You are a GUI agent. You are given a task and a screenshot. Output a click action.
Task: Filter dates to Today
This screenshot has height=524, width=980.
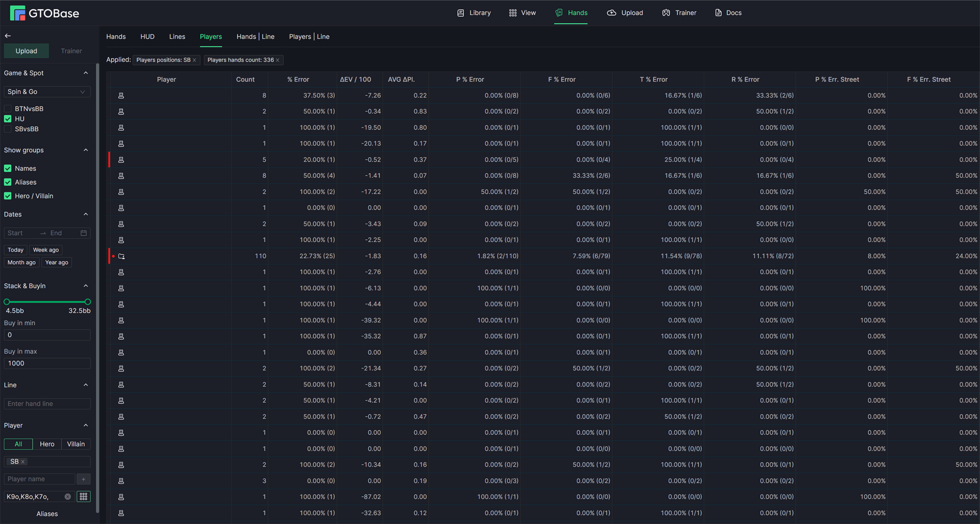point(16,250)
